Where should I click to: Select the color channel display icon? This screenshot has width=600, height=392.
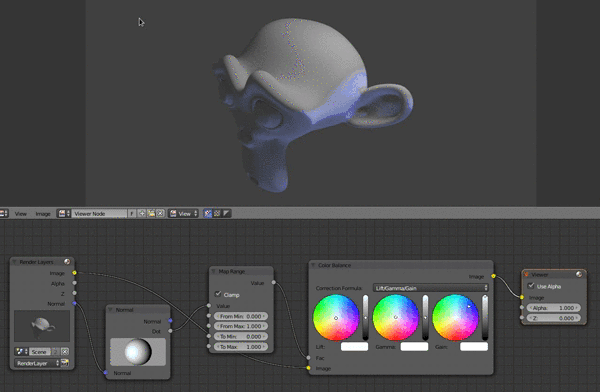[x=217, y=214]
